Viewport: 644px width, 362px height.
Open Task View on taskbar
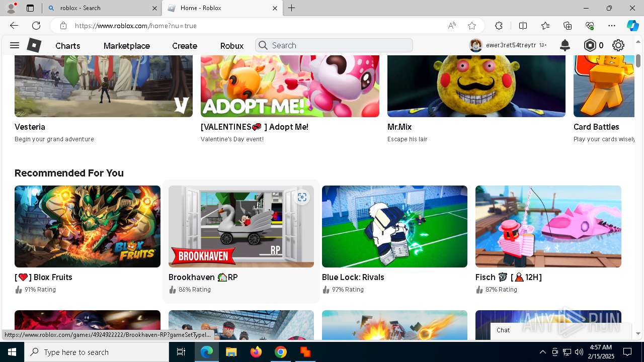coord(181,352)
